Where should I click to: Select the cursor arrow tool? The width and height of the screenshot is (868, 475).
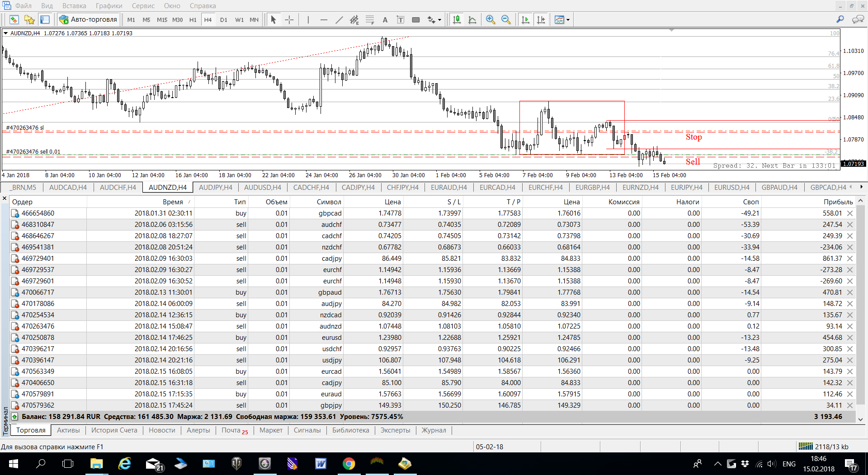pyautogui.click(x=273, y=19)
